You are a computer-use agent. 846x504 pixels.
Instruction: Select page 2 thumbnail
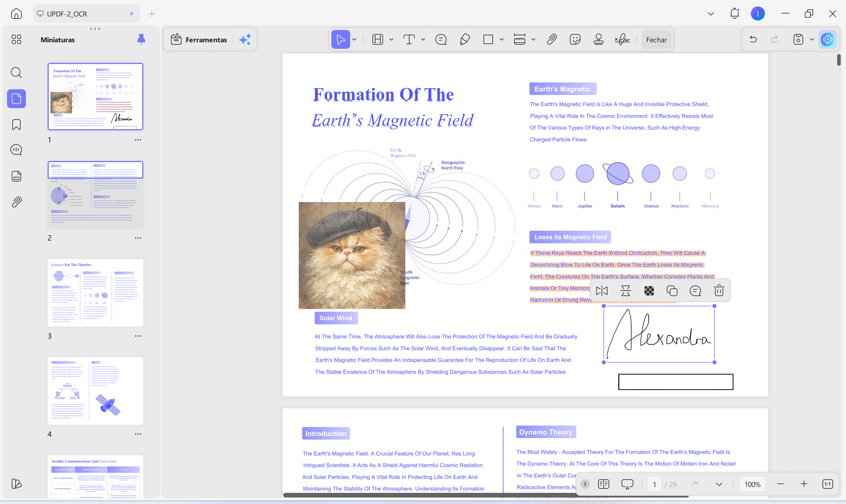[x=95, y=195]
